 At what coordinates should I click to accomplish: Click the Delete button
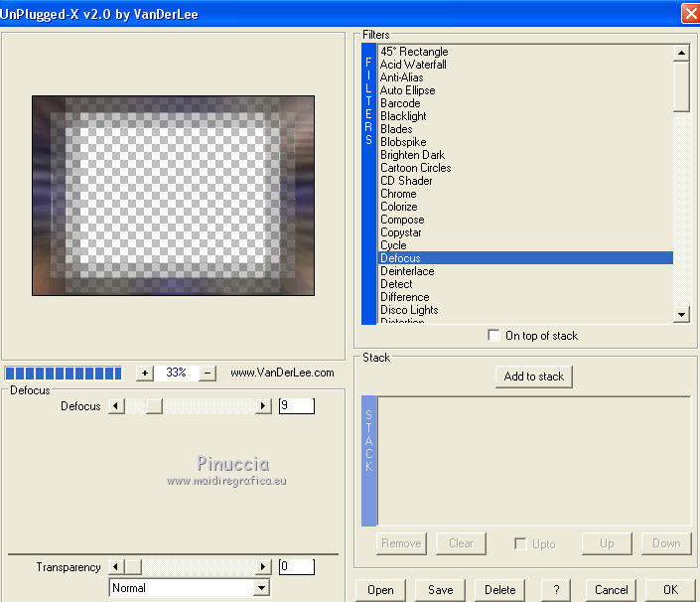(x=500, y=590)
